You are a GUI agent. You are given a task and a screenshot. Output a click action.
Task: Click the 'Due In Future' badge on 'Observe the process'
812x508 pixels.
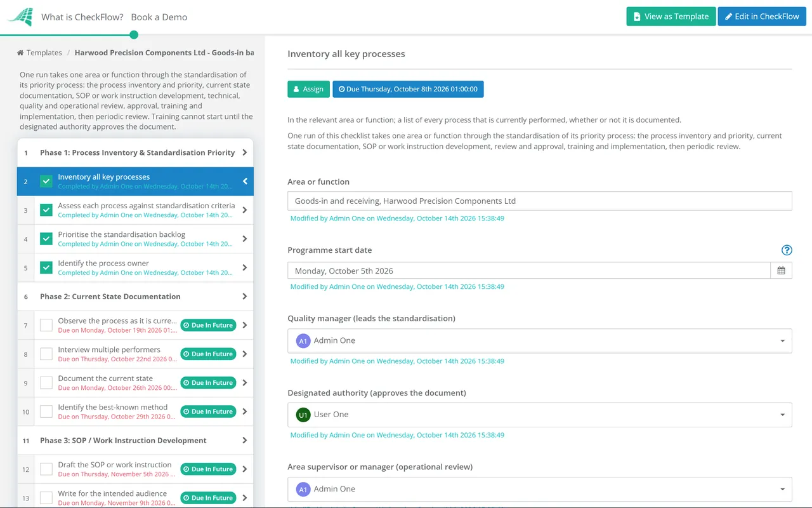tap(208, 325)
